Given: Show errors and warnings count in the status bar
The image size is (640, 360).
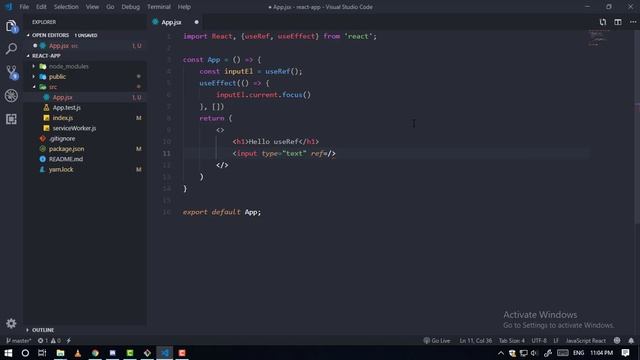Looking at the screenshot, I should (x=49, y=340).
